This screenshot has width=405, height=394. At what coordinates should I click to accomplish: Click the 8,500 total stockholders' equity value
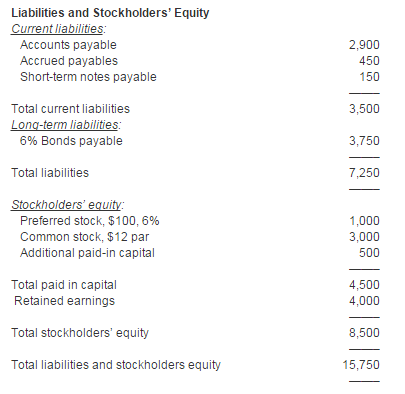[x=364, y=333]
